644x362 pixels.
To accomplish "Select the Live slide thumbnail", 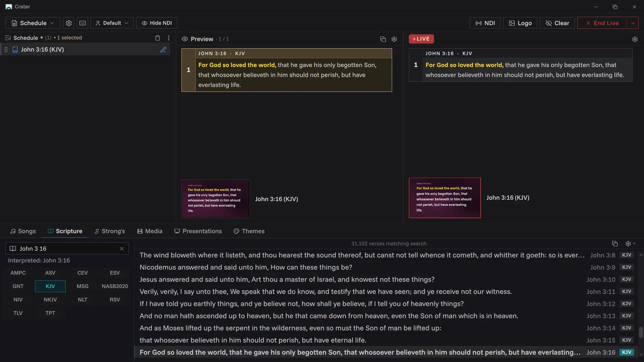I will pyautogui.click(x=445, y=198).
